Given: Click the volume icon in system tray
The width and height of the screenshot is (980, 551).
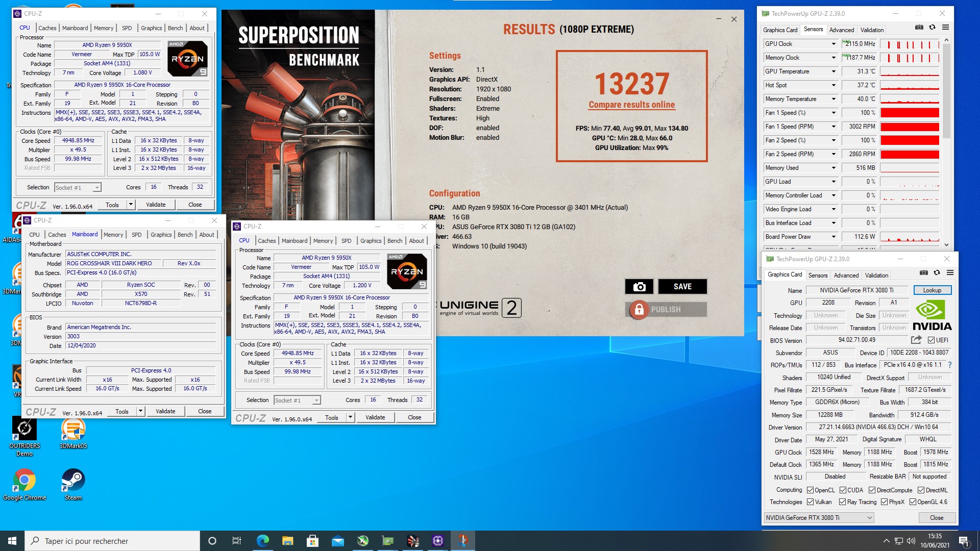Looking at the screenshot, I should point(911,541).
